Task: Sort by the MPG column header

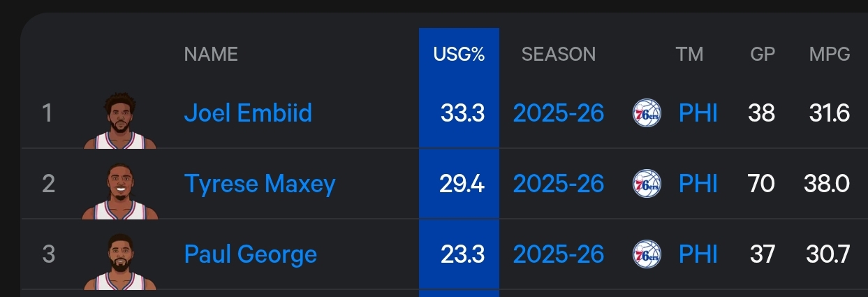Action: point(830,54)
